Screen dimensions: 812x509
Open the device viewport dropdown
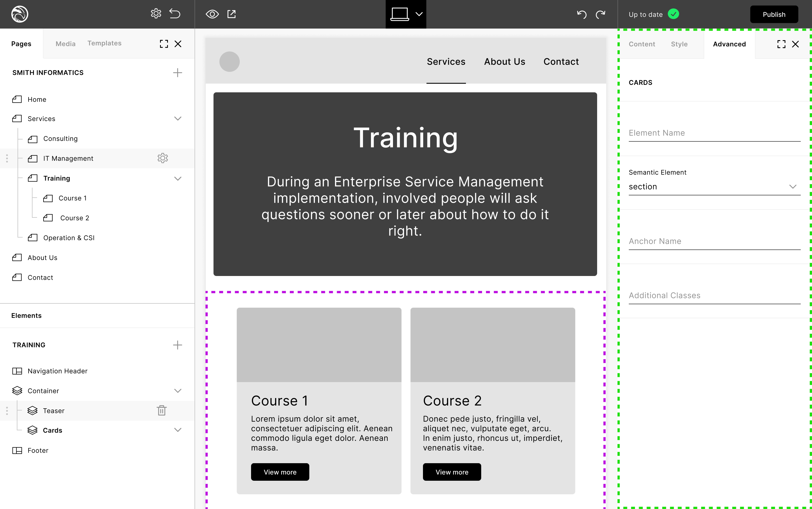tap(419, 14)
